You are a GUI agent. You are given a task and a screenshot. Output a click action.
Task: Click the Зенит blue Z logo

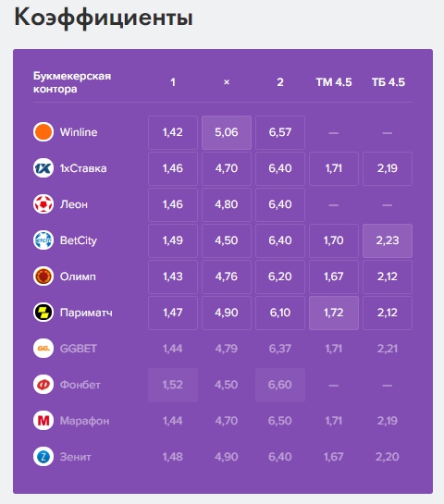[x=43, y=457]
